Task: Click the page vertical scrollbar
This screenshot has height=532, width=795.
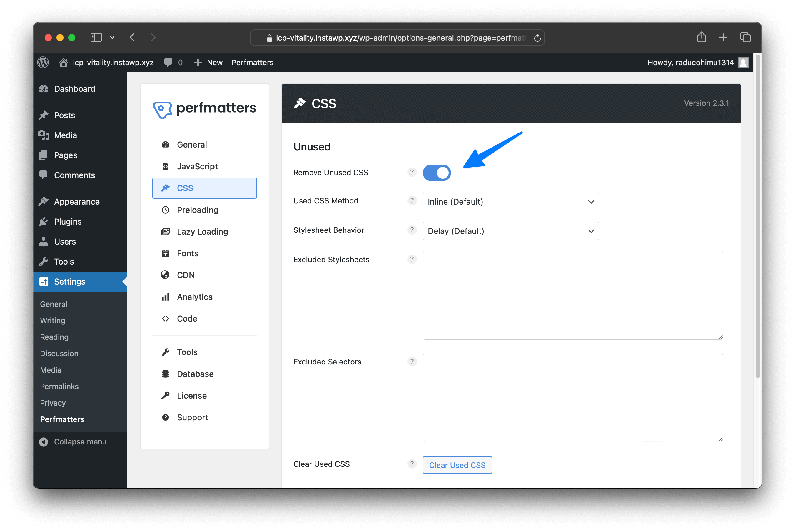Action: [x=757, y=217]
